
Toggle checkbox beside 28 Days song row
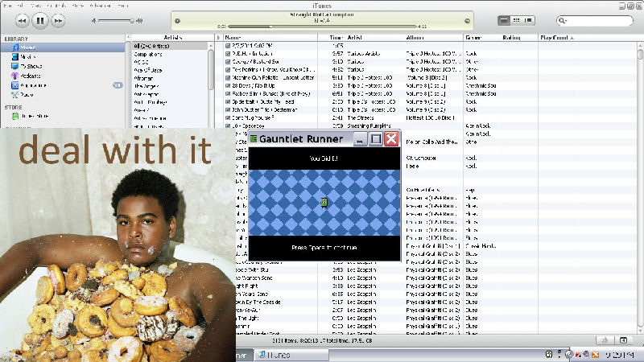[229, 86]
